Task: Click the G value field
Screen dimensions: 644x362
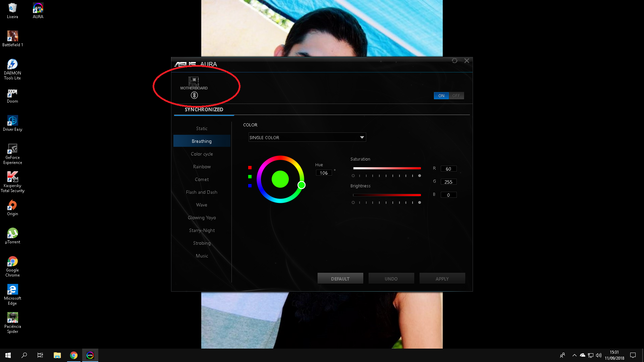Action: pyautogui.click(x=448, y=182)
